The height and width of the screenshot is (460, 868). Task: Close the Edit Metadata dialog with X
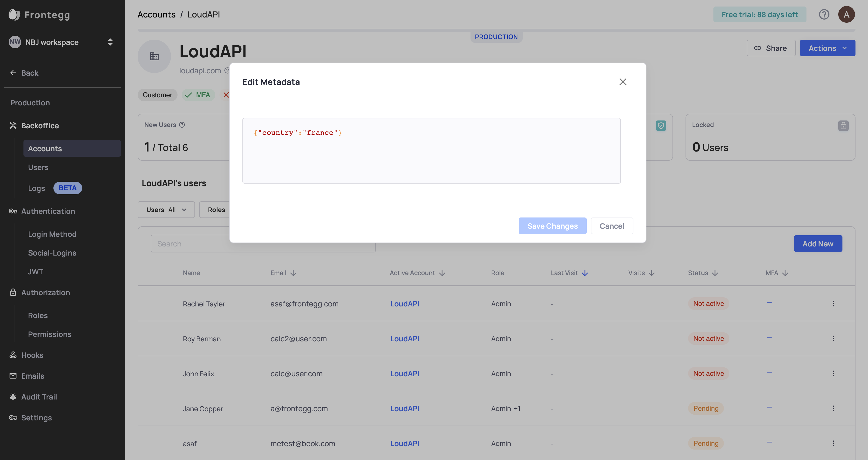tap(622, 82)
